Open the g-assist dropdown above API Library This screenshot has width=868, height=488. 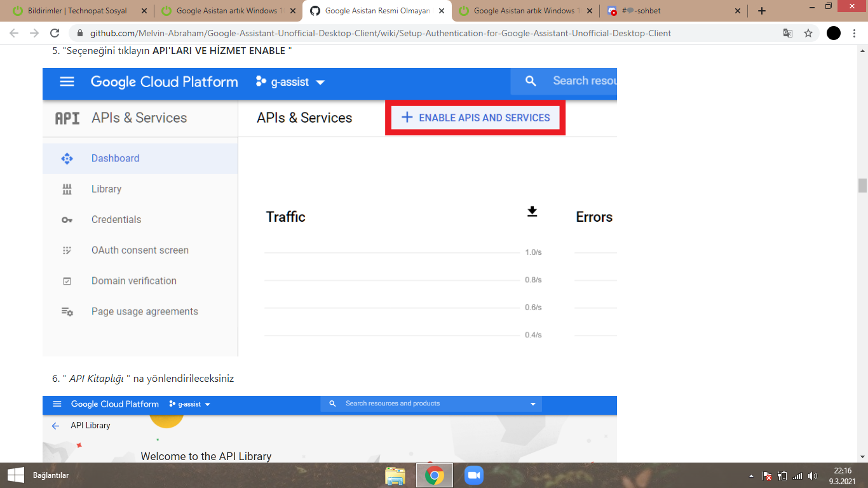(190, 404)
